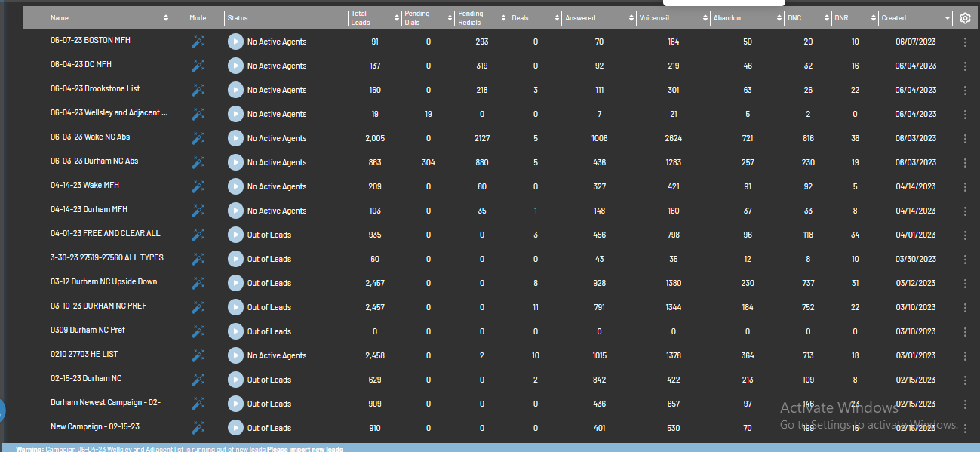Viewport: 980px width, 452px height.
Task: Click the 'Please import new leads' warning text
Action: pos(305,449)
